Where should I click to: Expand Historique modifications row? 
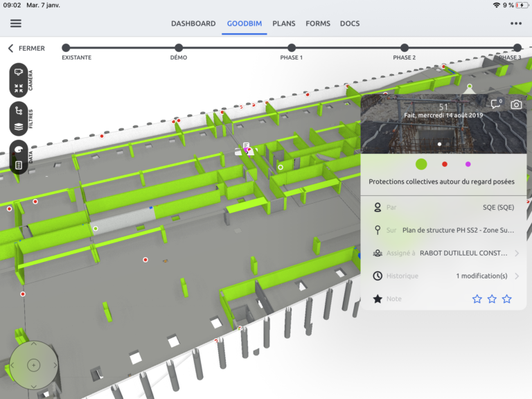point(516,276)
